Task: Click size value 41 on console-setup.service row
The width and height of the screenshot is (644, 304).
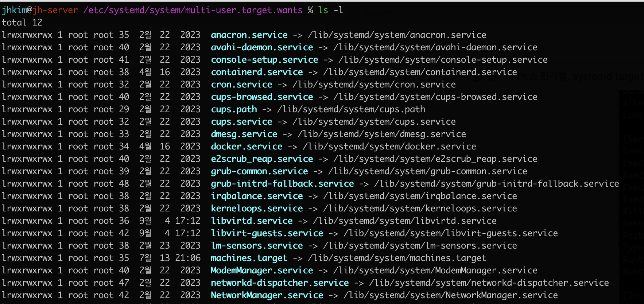Action: tap(124, 60)
